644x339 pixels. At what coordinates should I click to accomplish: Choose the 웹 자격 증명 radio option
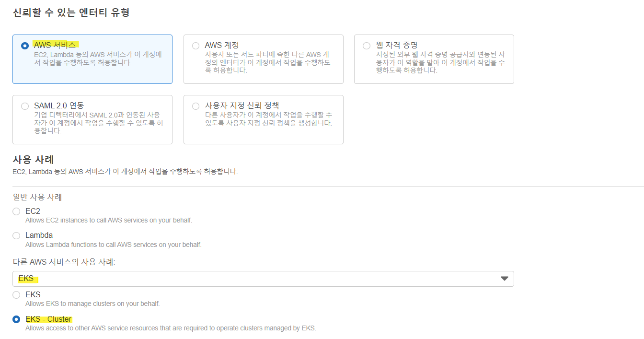click(x=367, y=46)
